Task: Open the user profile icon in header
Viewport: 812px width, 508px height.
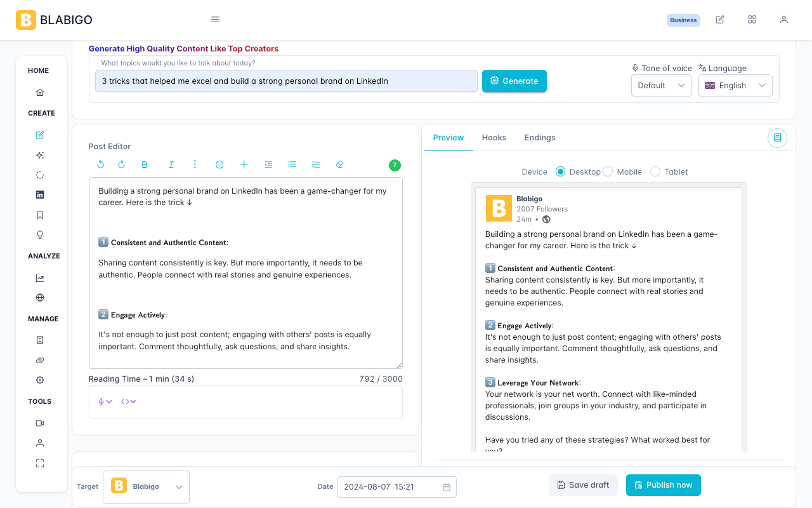Action: pyautogui.click(x=784, y=20)
